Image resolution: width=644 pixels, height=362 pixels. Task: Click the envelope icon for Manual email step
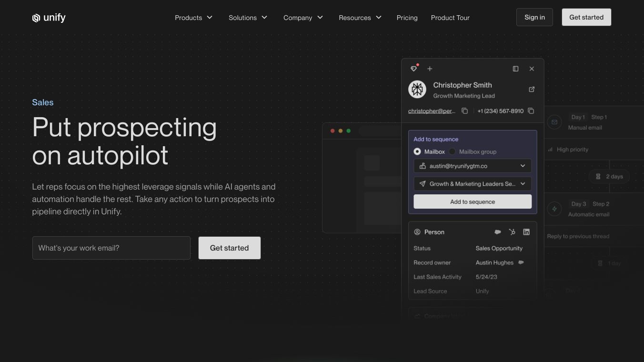pos(554,122)
